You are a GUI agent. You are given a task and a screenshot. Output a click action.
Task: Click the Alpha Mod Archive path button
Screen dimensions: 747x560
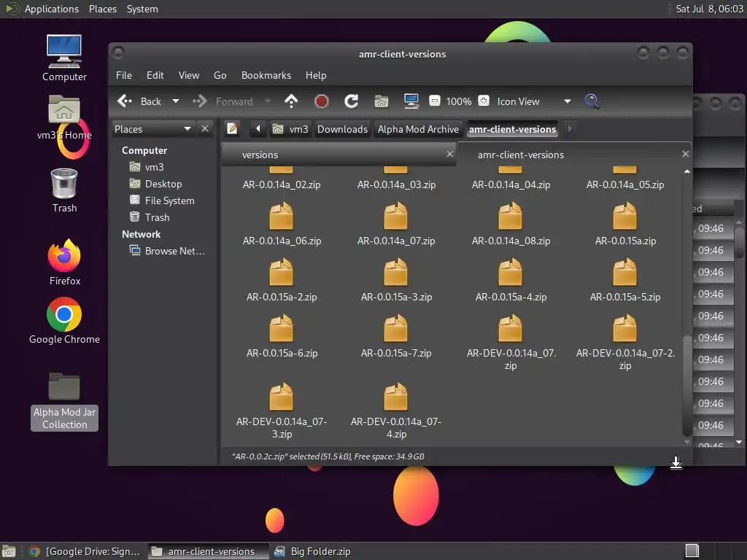(x=418, y=129)
